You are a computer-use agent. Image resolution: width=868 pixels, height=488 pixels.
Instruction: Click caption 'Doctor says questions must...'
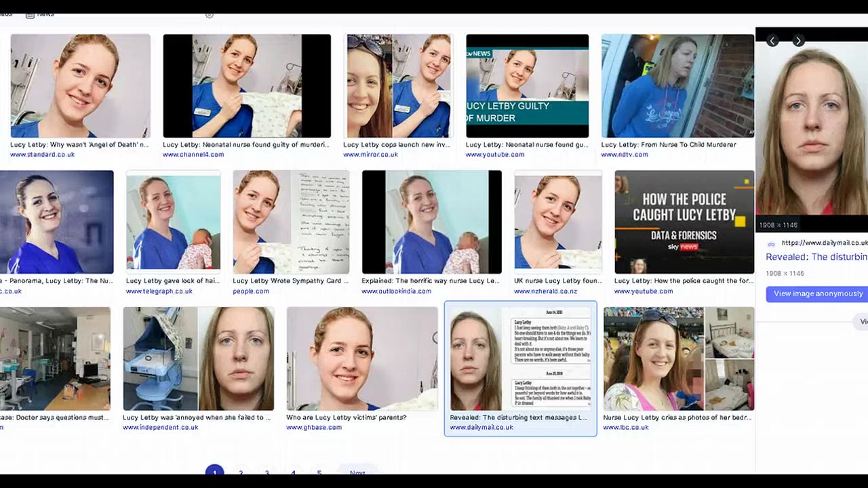coord(54,418)
